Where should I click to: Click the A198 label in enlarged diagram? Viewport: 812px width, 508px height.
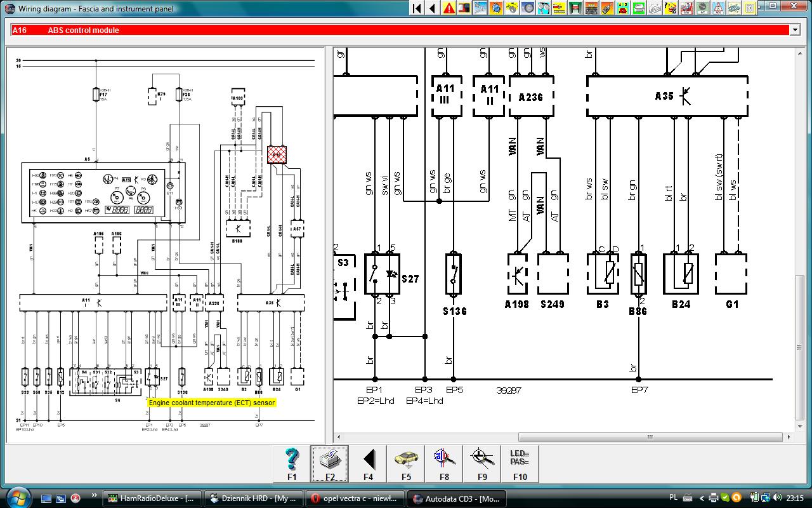[517, 304]
